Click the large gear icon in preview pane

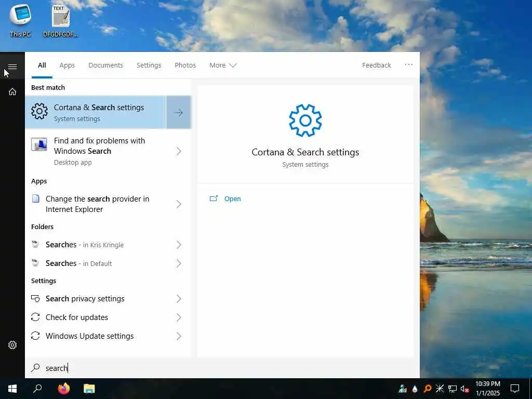click(305, 121)
